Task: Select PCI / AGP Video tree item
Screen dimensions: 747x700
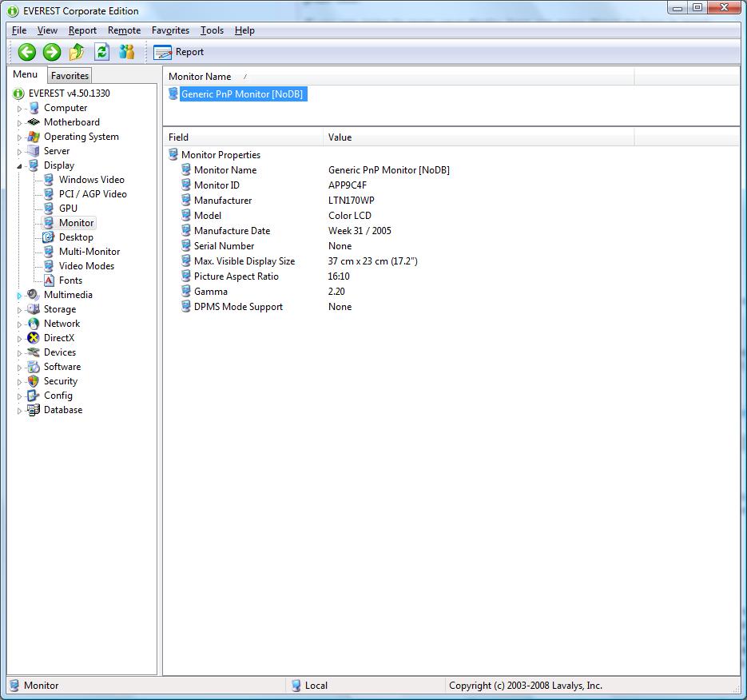Action: tap(93, 194)
